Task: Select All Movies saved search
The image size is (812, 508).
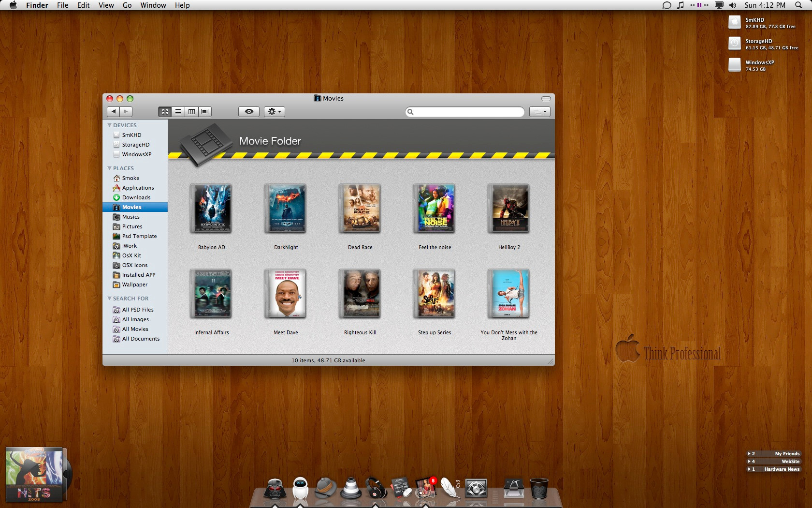Action: 135,329
